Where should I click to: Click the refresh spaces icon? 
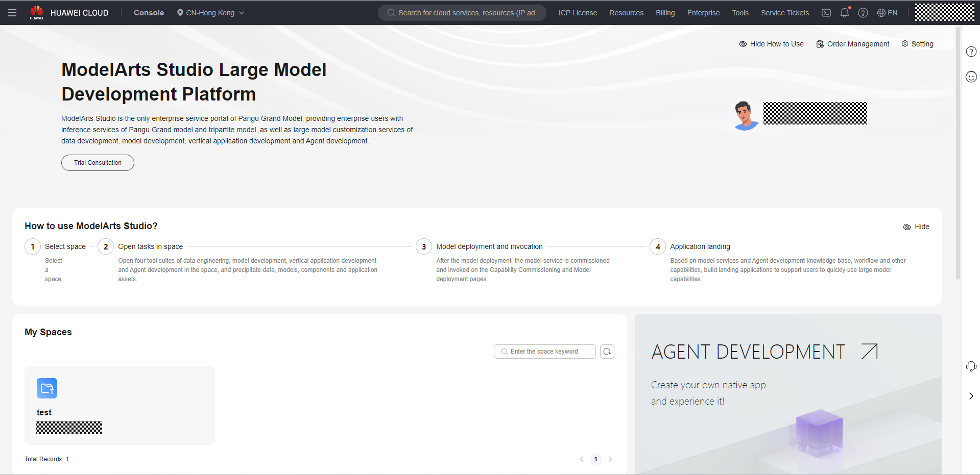point(607,352)
